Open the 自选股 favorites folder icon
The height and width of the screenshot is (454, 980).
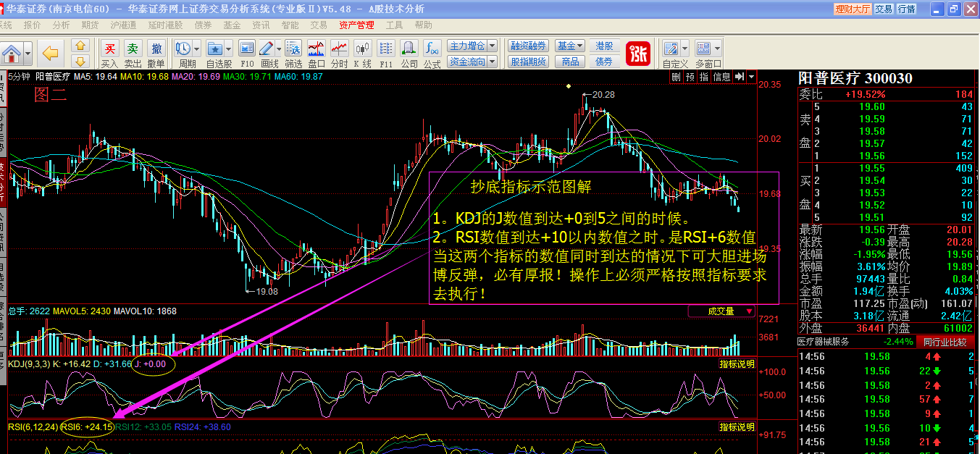(x=215, y=49)
